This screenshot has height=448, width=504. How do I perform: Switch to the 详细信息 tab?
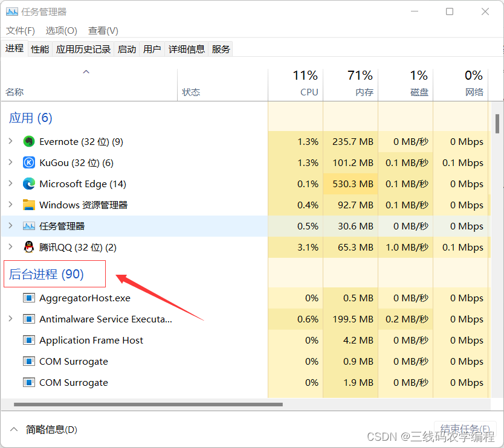186,49
